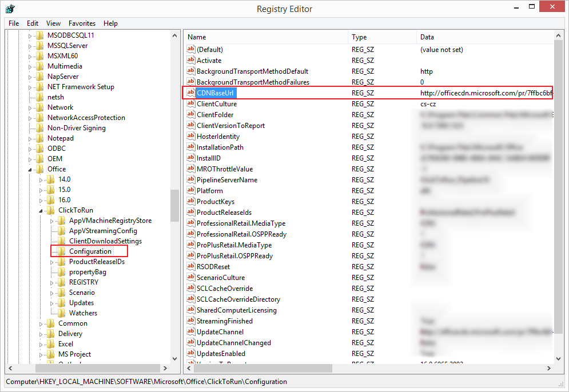Click the Excel folder icon
Image resolution: width=569 pixels, height=392 pixels.
click(51, 343)
